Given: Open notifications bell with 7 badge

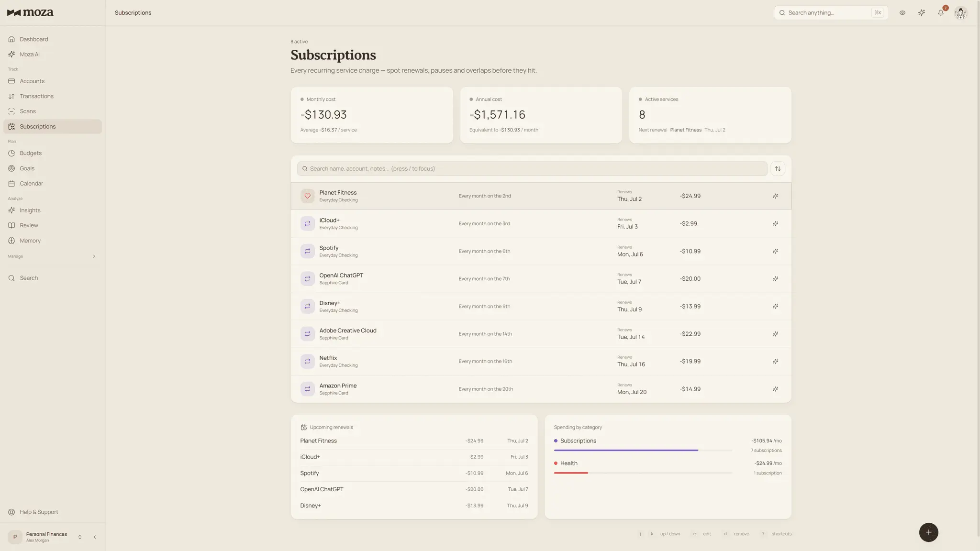Looking at the screenshot, I should 940,13.
